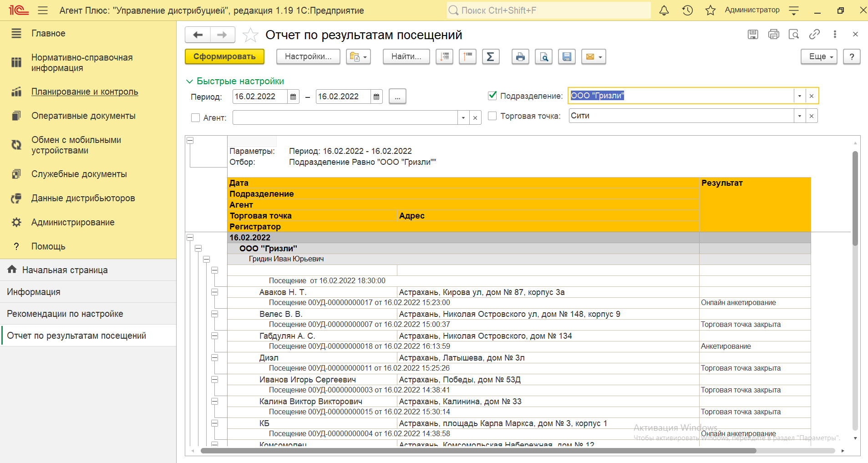
Task: Switch to the Начальная страница tab
Action: [x=65, y=270]
